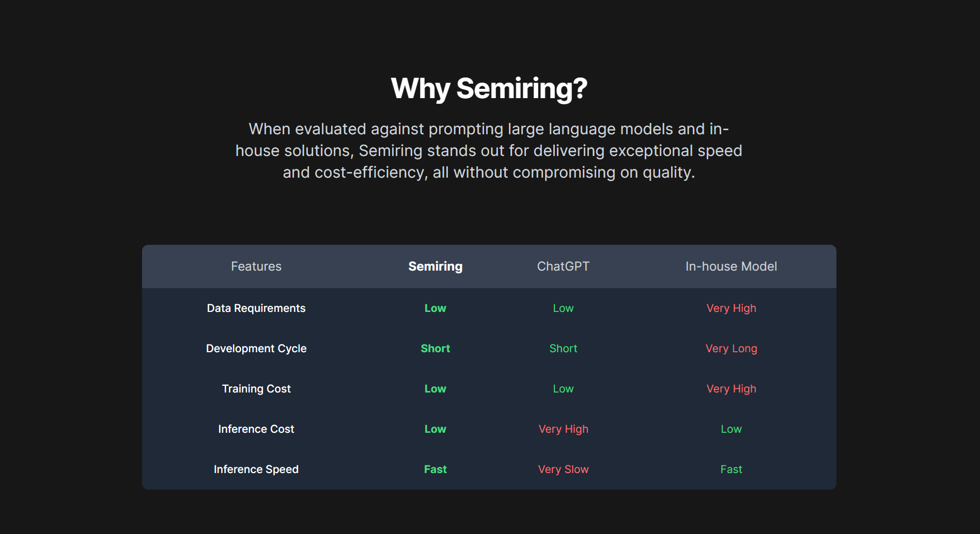Click In-house Model's "Low" Inference Cost cell
The height and width of the screenshot is (534, 980).
point(731,429)
